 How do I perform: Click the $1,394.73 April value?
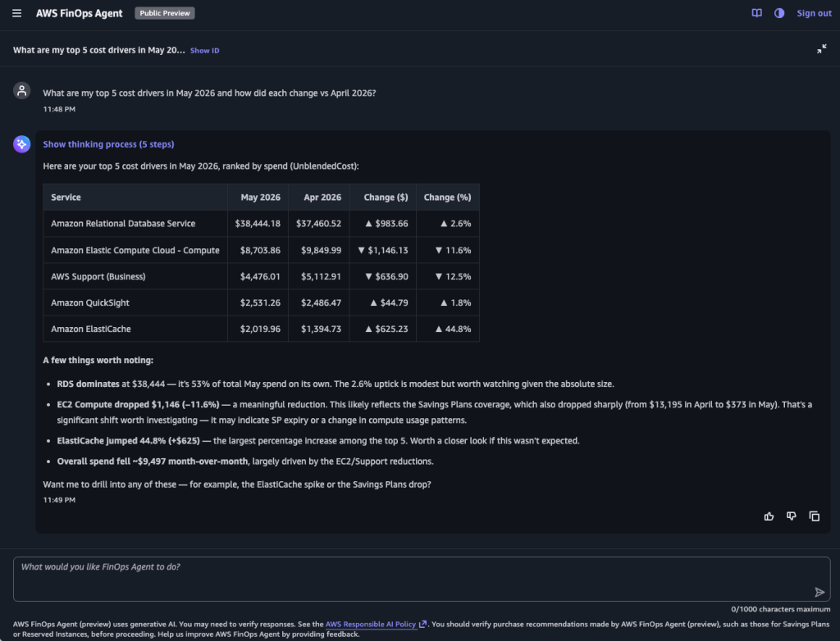pos(321,329)
